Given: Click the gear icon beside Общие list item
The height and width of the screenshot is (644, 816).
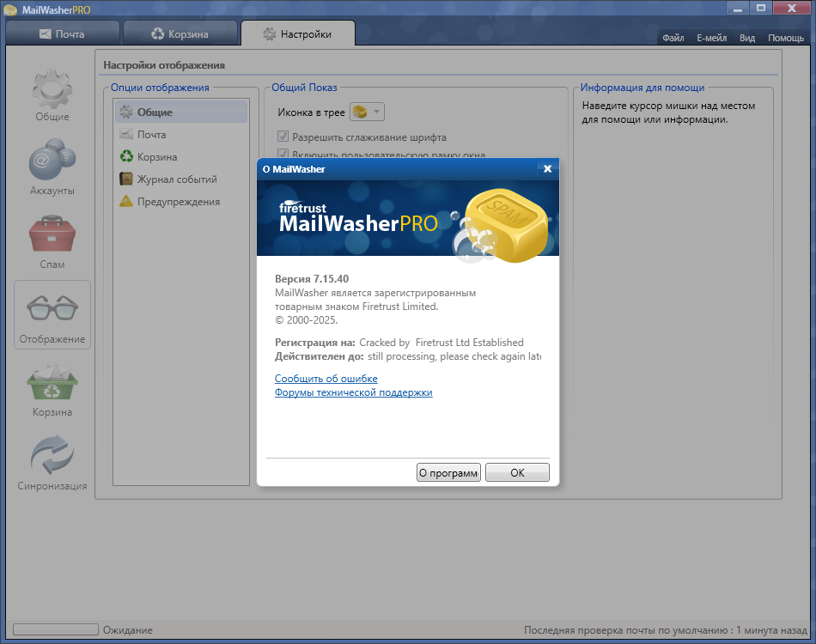Looking at the screenshot, I should point(126,112).
